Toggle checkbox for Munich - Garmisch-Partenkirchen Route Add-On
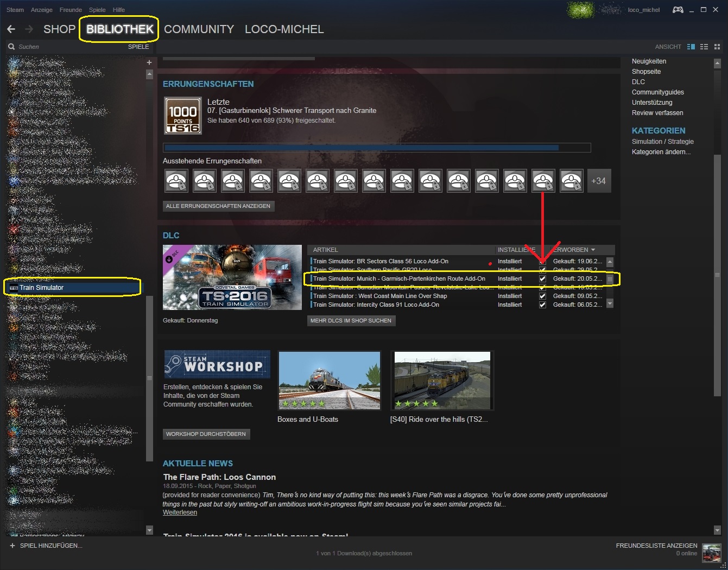Image resolution: width=728 pixels, height=570 pixels. coord(542,279)
